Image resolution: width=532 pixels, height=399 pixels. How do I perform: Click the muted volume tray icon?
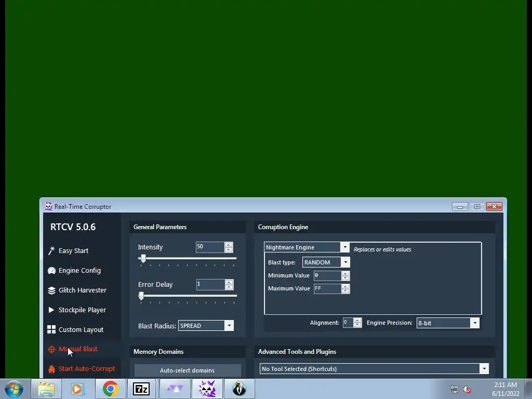(467, 389)
